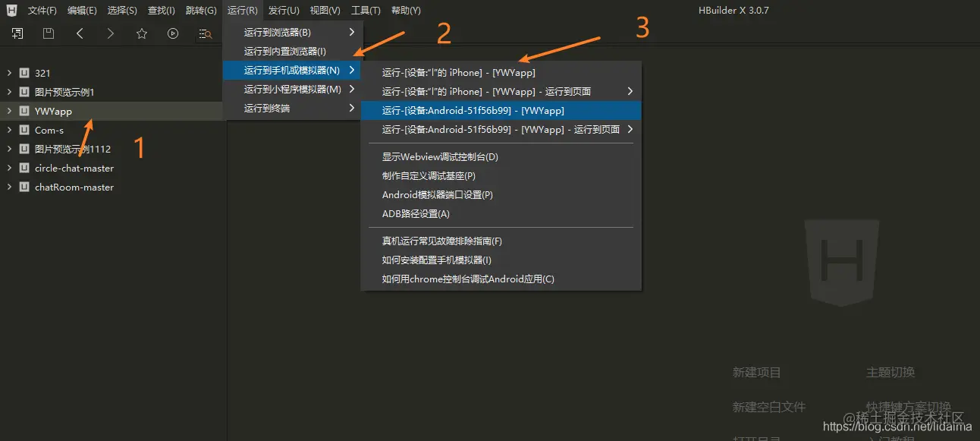Screen dimensions: 980x441
Task: Click the star bookmark icon in the toolbar
Action: click(141, 33)
